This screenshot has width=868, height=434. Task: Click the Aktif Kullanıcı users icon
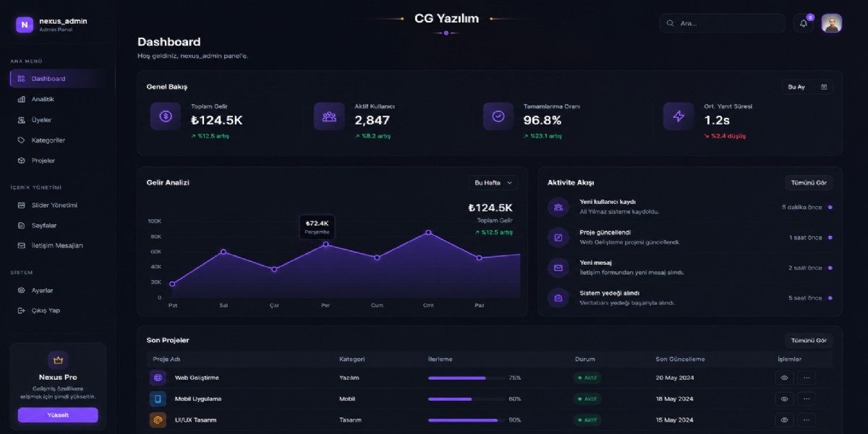(329, 116)
